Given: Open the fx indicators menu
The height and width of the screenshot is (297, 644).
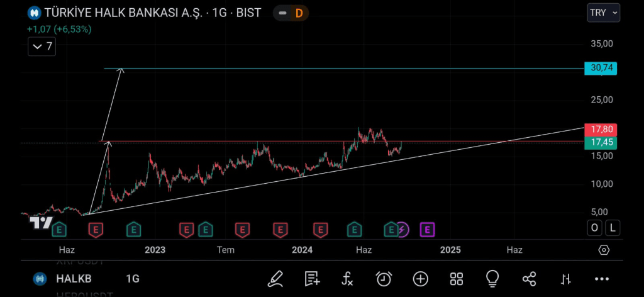Looking at the screenshot, I should (347, 279).
